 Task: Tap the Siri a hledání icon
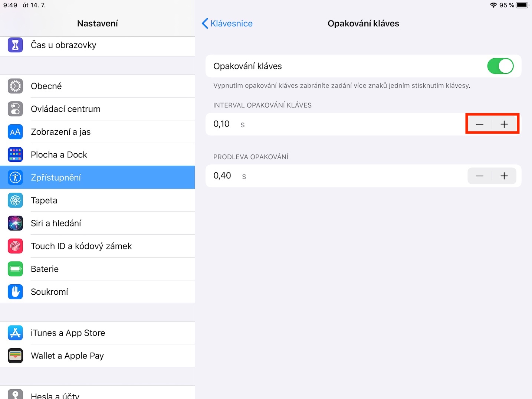(x=15, y=223)
